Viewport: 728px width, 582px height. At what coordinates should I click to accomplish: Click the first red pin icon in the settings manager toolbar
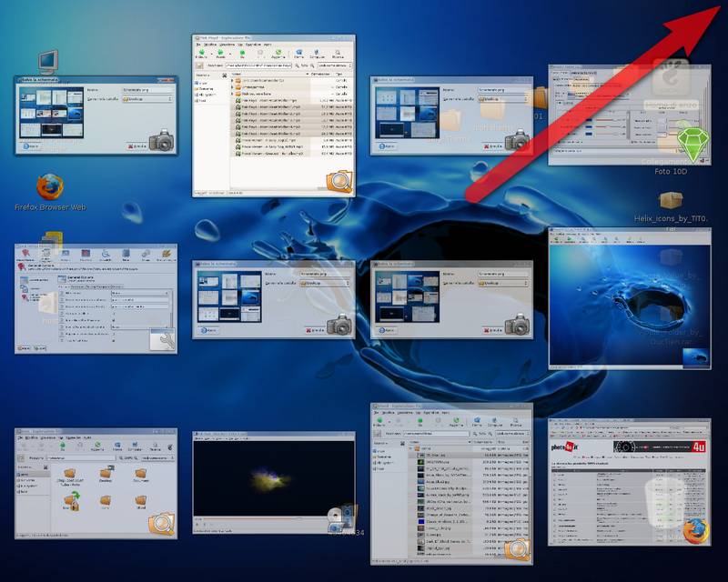(x=25, y=254)
